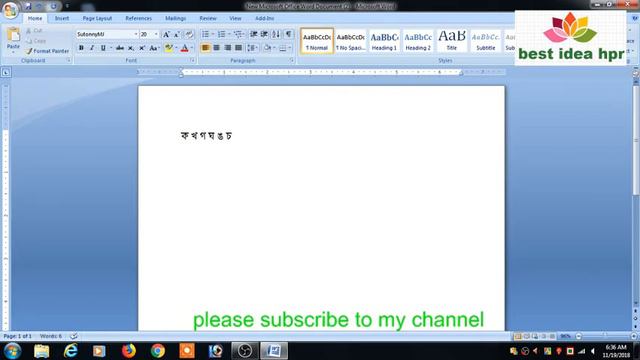Apply the Title style
The image size is (640, 360).
[x=452, y=41]
